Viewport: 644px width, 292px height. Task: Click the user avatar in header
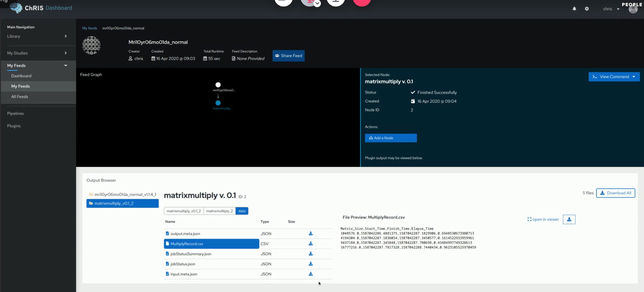coord(633,9)
